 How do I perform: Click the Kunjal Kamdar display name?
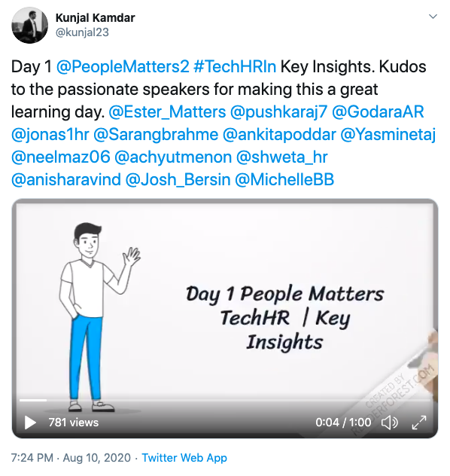(x=96, y=18)
